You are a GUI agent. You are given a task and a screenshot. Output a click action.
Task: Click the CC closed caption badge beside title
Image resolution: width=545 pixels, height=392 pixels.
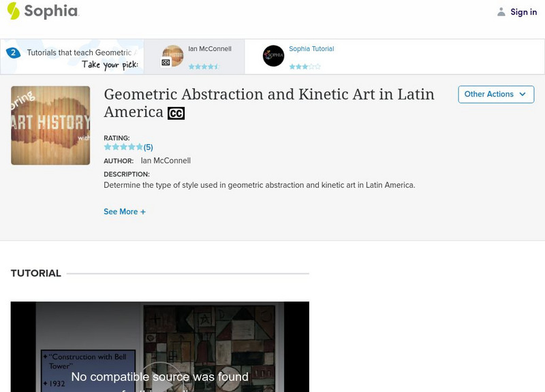click(176, 113)
